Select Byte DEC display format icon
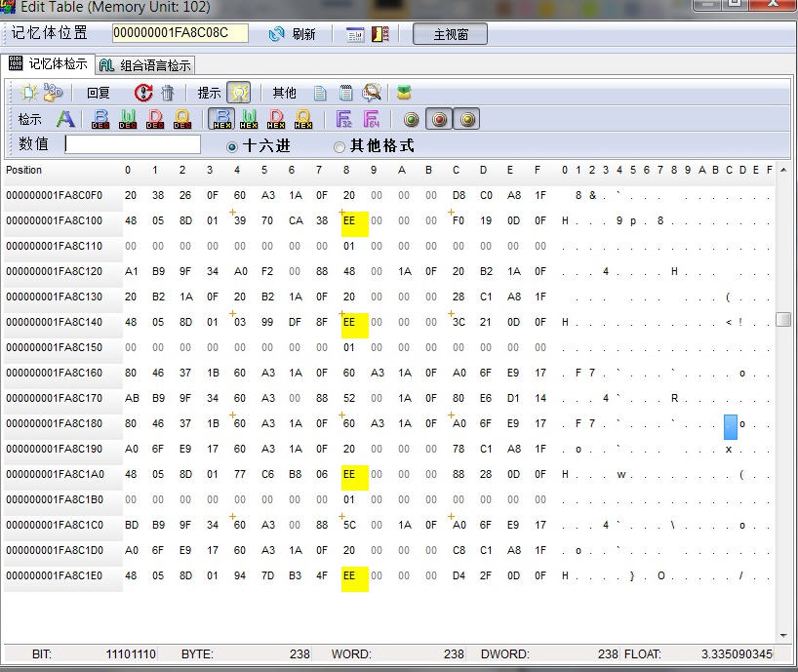This screenshot has width=798, height=672. tap(100, 119)
